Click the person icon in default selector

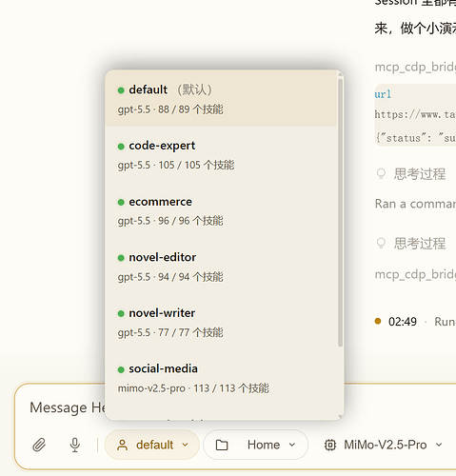122,445
